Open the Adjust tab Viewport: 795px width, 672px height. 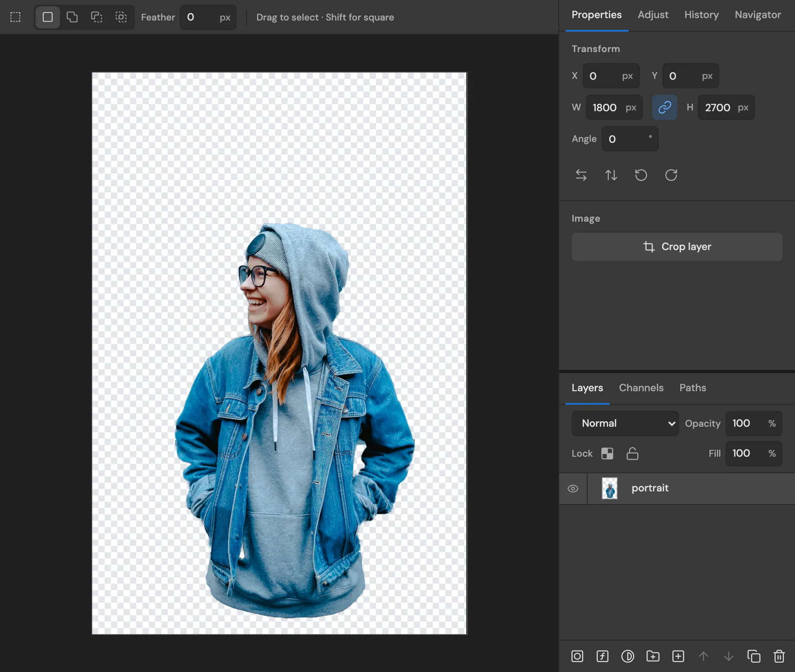coord(653,15)
